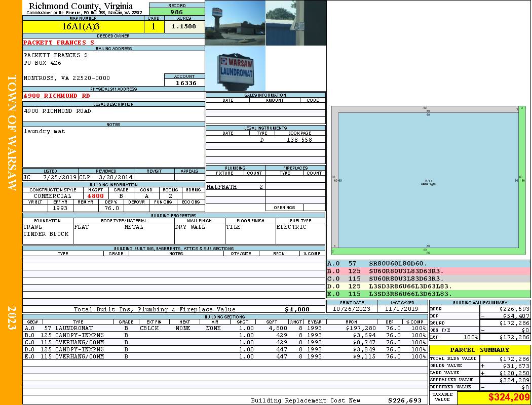Click the yellow PARCEL SUMMARY header
This screenshot has width=532, height=405.
point(480,350)
